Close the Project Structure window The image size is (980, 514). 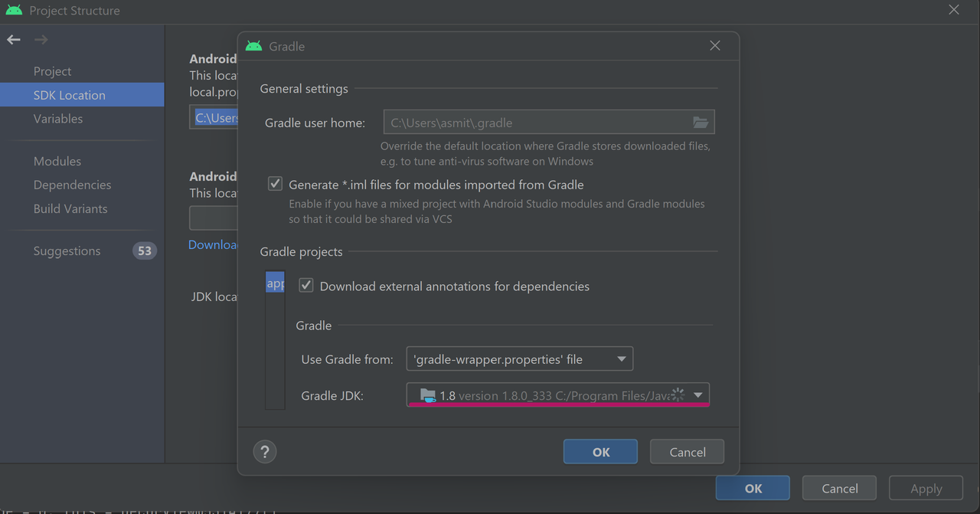[x=954, y=10]
